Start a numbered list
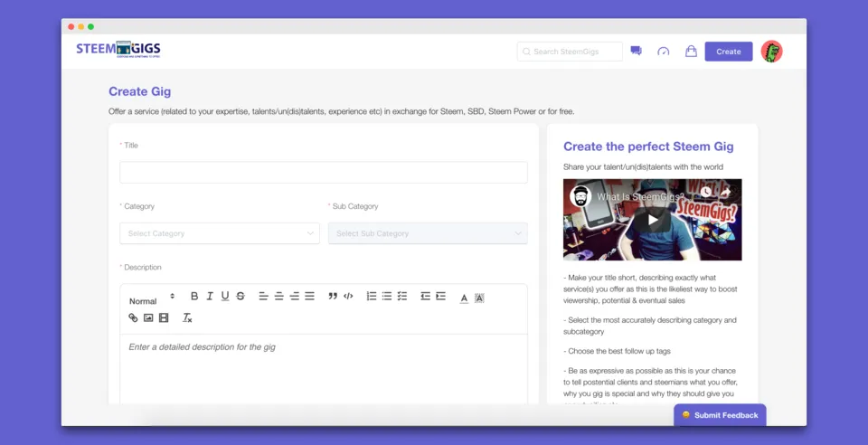 [372, 296]
